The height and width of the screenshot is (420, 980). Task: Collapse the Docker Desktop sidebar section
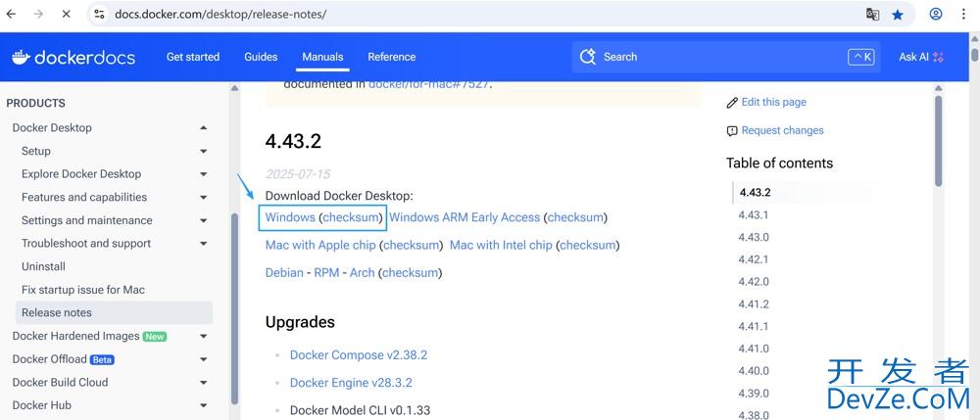(x=203, y=128)
